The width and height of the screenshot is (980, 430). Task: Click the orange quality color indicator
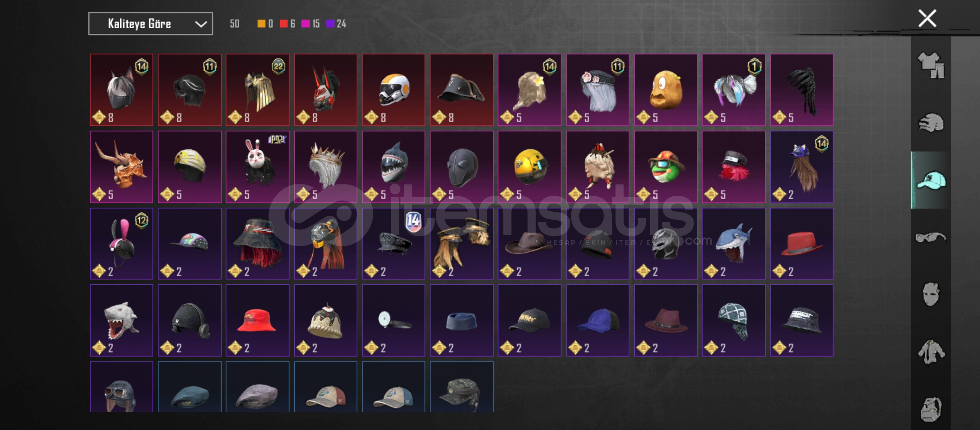(261, 24)
